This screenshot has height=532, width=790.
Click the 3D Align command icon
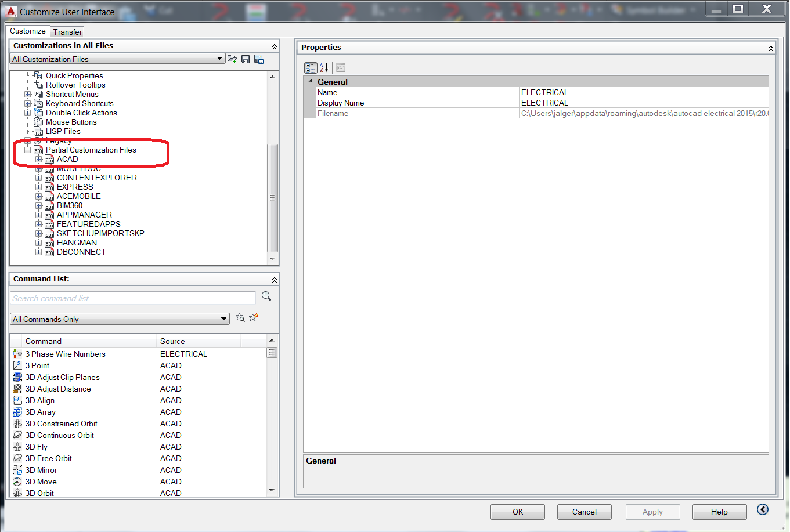click(17, 400)
